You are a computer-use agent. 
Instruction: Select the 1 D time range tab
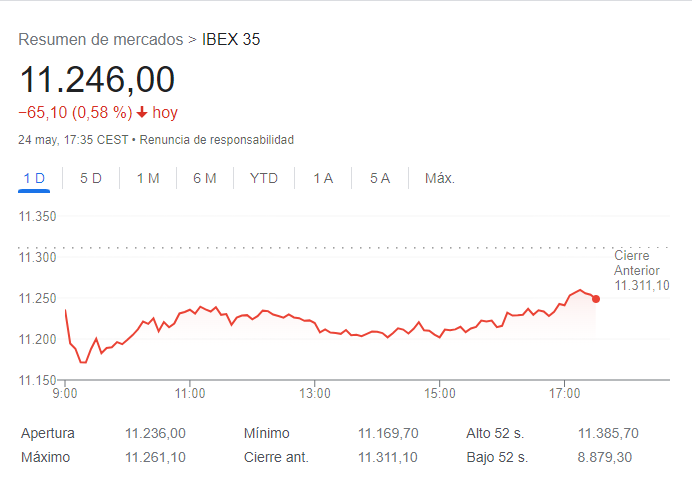(x=34, y=178)
